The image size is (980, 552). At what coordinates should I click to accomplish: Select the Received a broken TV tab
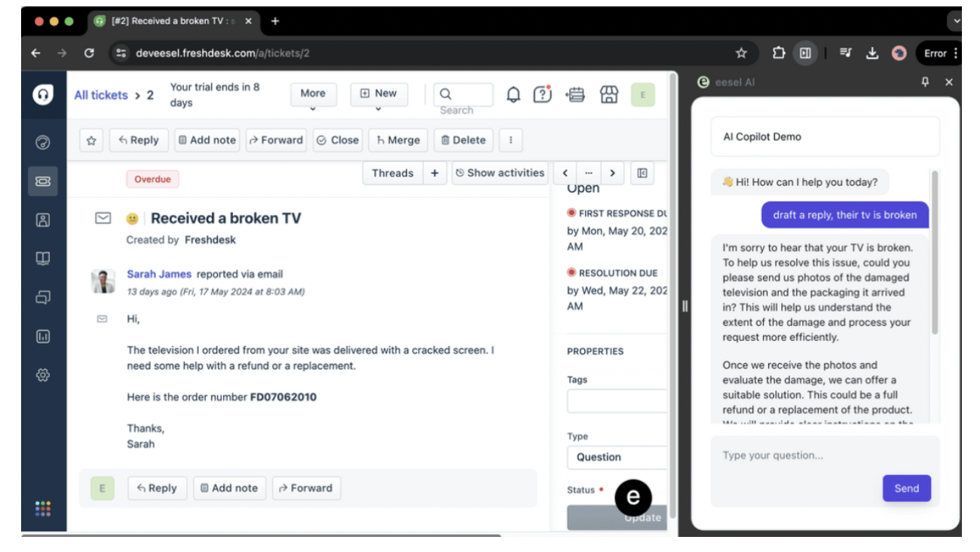click(174, 21)
